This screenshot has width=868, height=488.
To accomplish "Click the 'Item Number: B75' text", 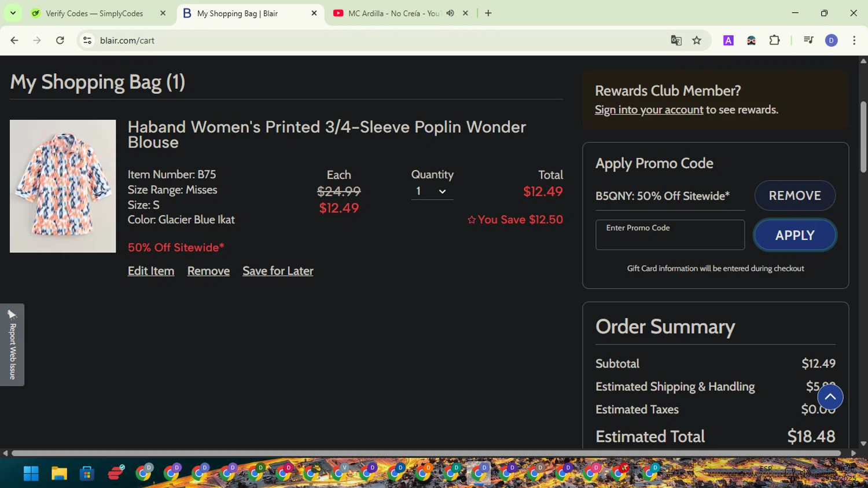I will 172,175.
